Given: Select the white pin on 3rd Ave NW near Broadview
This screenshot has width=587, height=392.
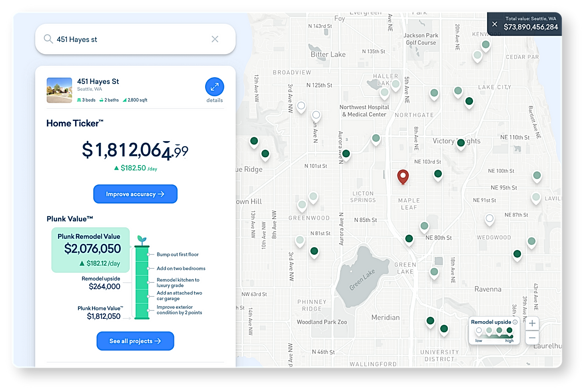Looking at the screenshot, I should (x=301, y=107).
